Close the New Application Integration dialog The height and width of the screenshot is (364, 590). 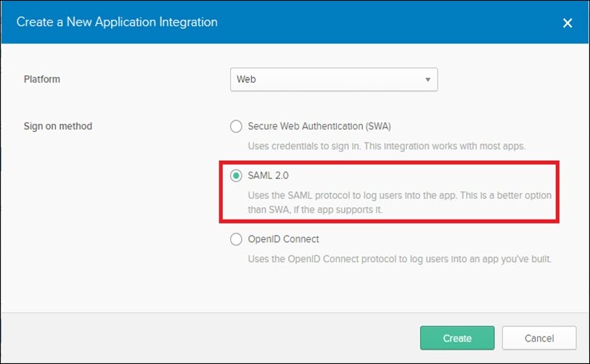[568, 23]
